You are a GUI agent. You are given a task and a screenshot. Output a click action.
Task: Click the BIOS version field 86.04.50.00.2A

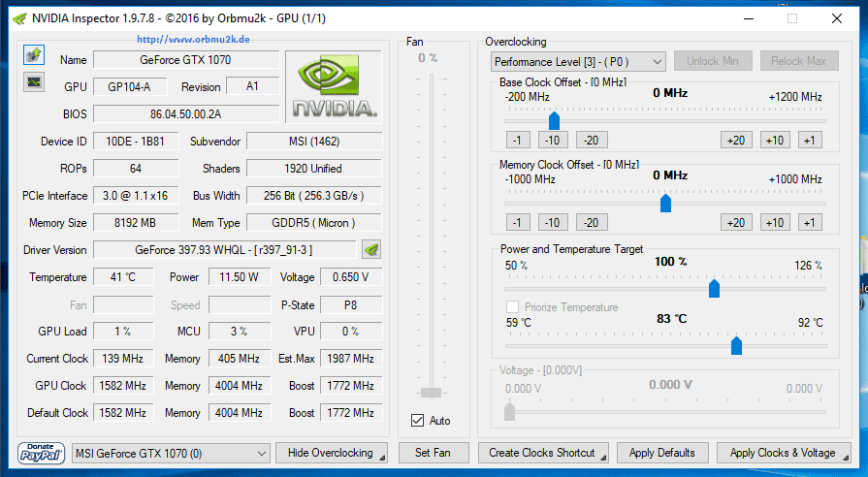186,114
